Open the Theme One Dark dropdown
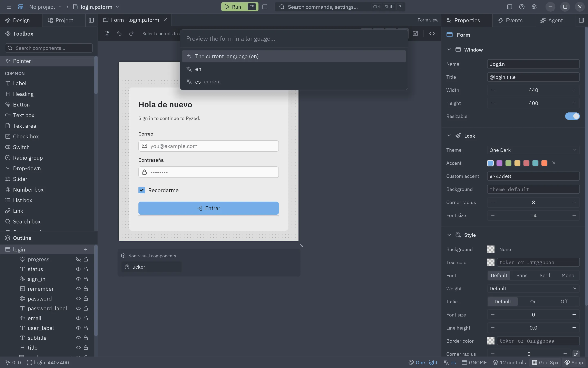This screenshot has height=368, width=588. point(533,150)
